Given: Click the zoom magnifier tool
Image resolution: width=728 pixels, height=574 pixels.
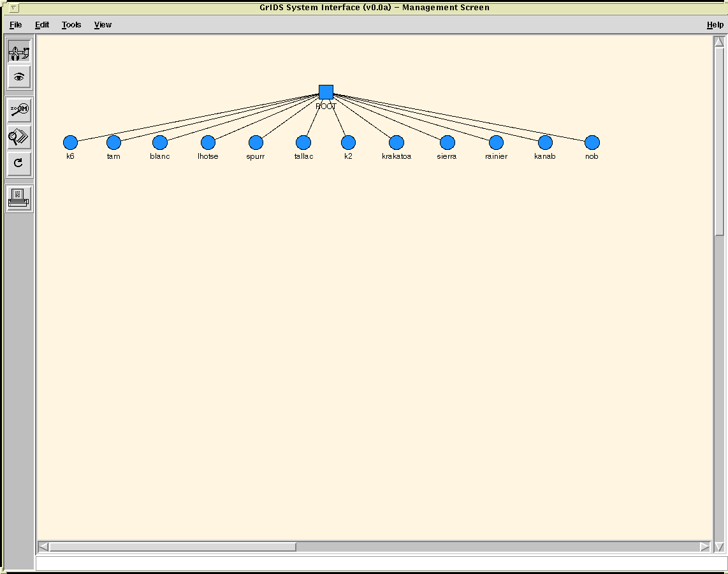Looking at the screenshot, I should pos(19,110).
